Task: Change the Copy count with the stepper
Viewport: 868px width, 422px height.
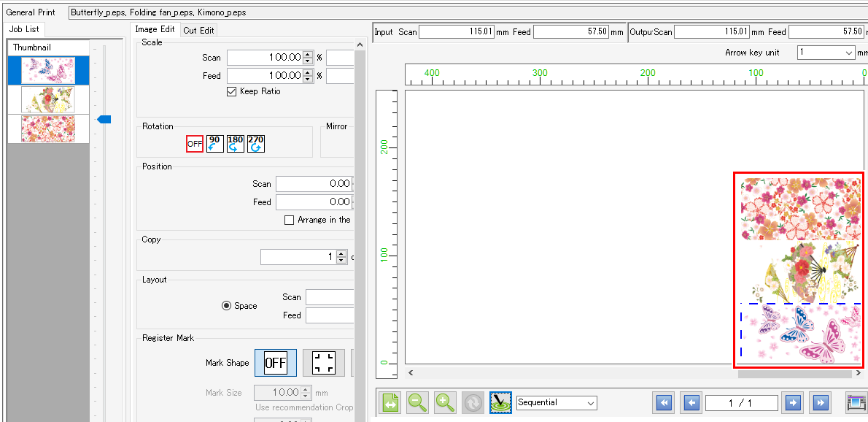Action: [x=339, y=256]
